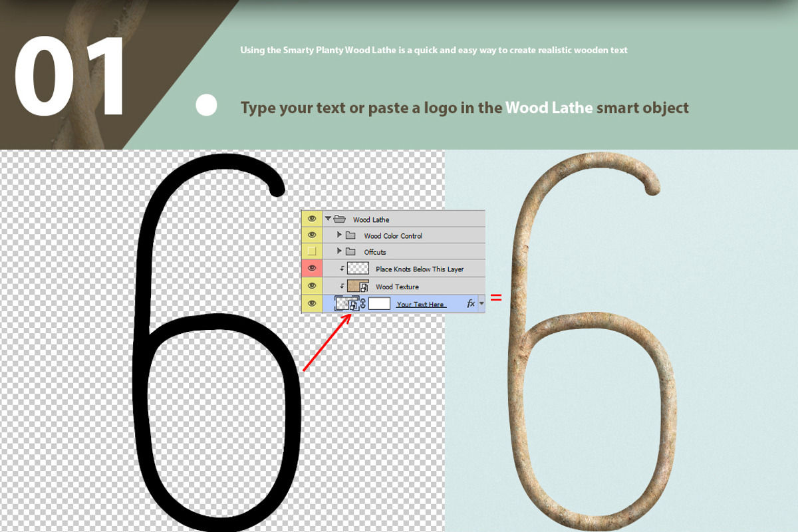Collapse the Wood Lathe group

(328, 219)
